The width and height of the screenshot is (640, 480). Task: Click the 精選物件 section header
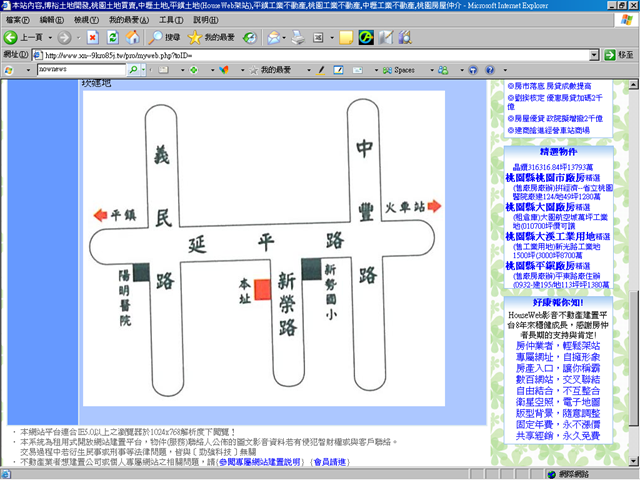pyautogui.click(x=558, y=152)
